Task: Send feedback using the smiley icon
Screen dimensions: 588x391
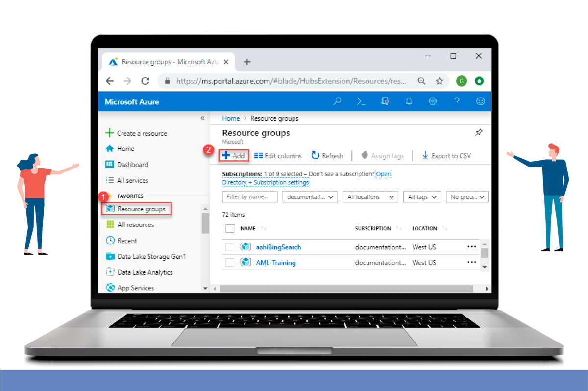Action: (480, 101)
